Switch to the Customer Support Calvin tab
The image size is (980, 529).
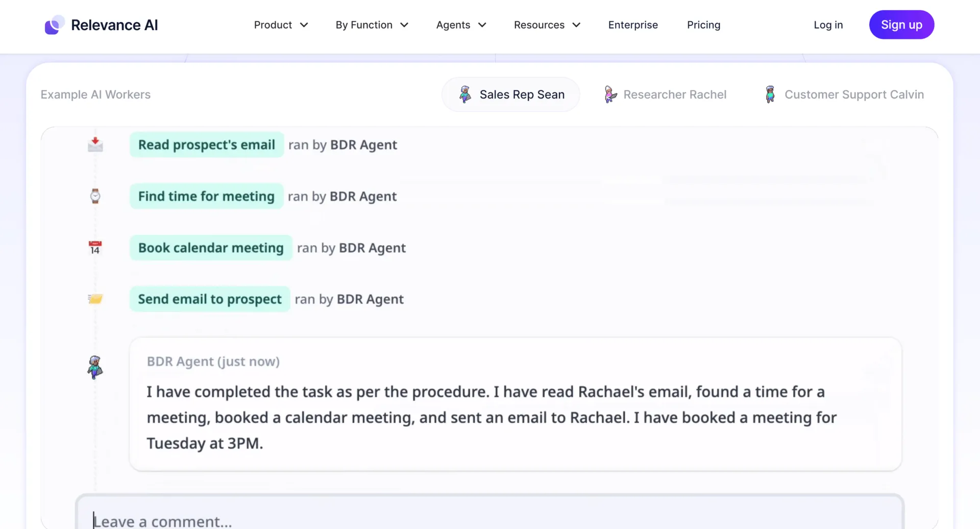844,94
